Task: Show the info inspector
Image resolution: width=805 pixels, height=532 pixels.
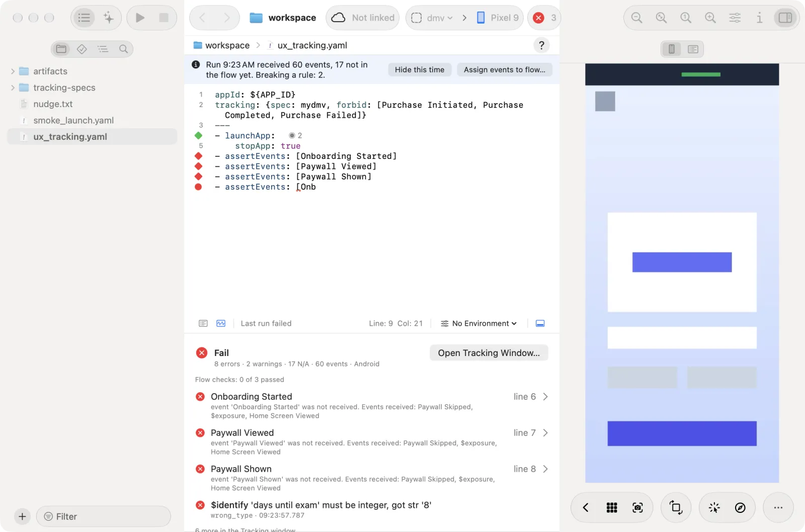Action: (760, 18)
